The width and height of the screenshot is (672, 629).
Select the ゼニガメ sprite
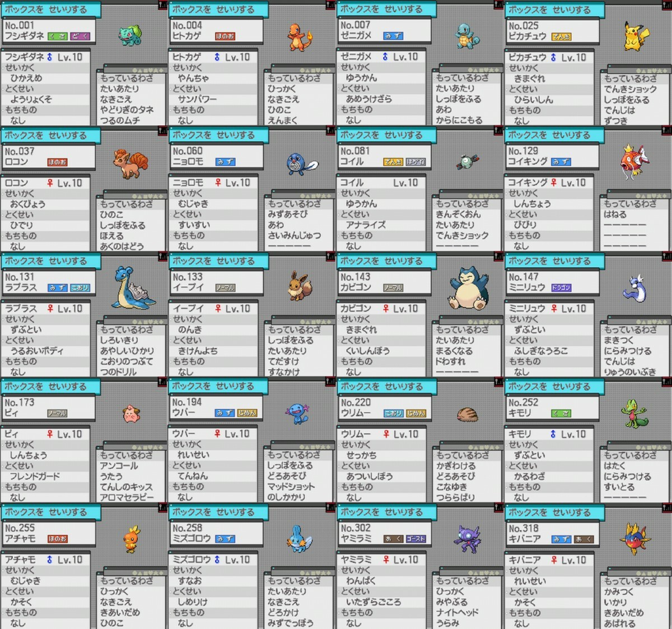(x=466, y=36)
